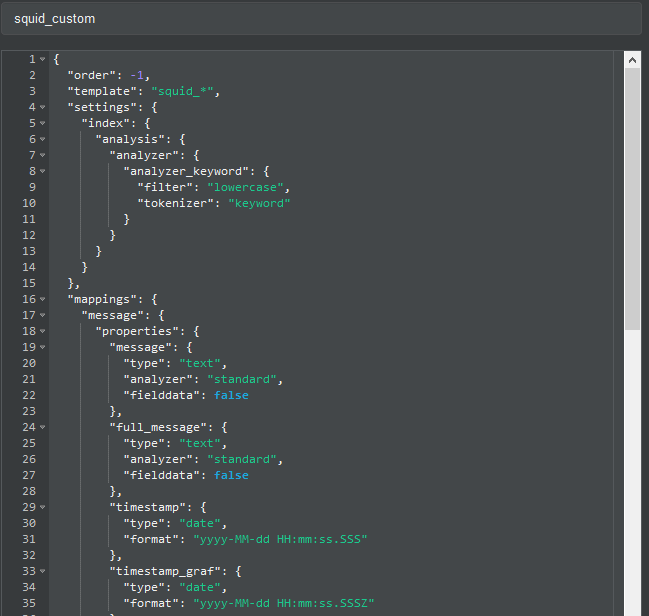The width and height of the screenshot is (649, 616).
Task: Click the scrollbar up arrow button
Action: 632,60
